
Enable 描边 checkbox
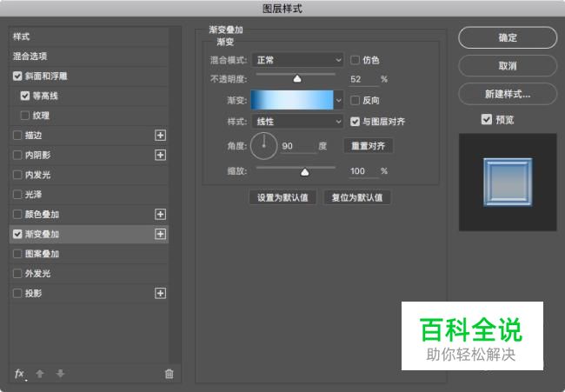(17, 136)
